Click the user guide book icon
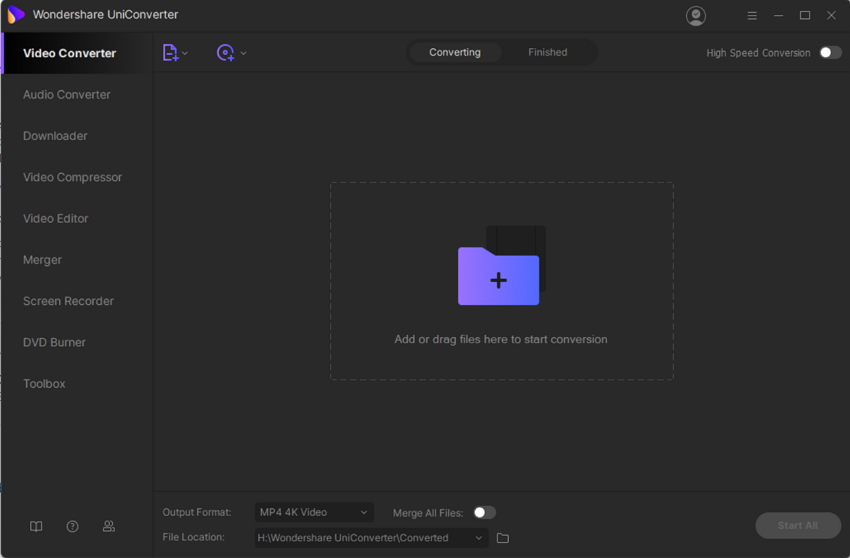Image resolution: width=850 pixels, height=558 pixels. 36,526
